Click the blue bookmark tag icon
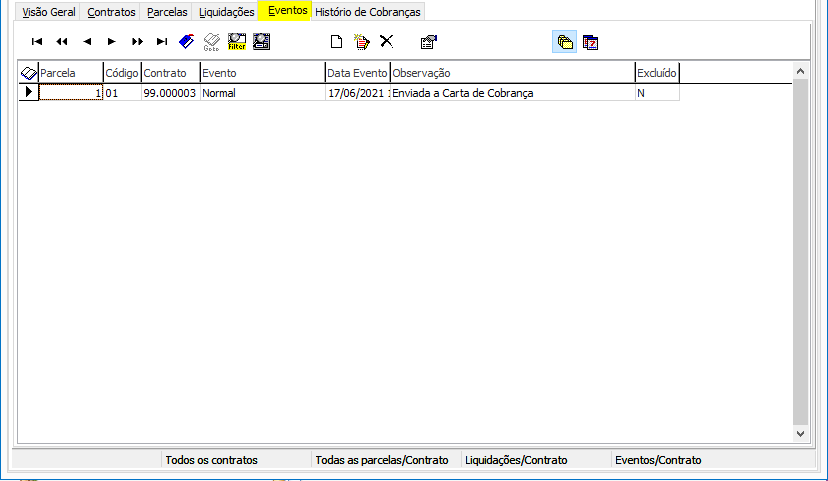Screen dimensions: 828x481 click(x=186, y=42)
